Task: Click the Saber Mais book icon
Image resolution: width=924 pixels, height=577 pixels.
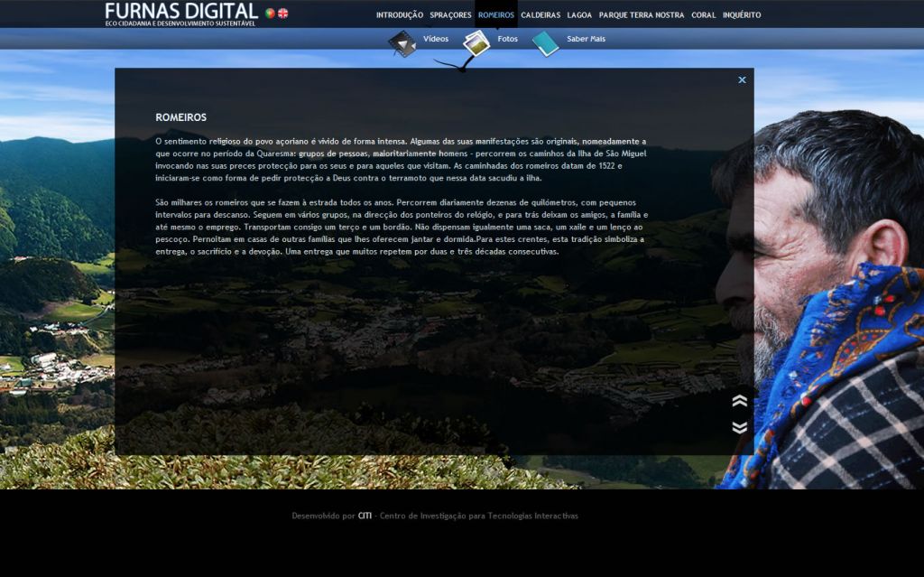Action: tap(545, 42)
